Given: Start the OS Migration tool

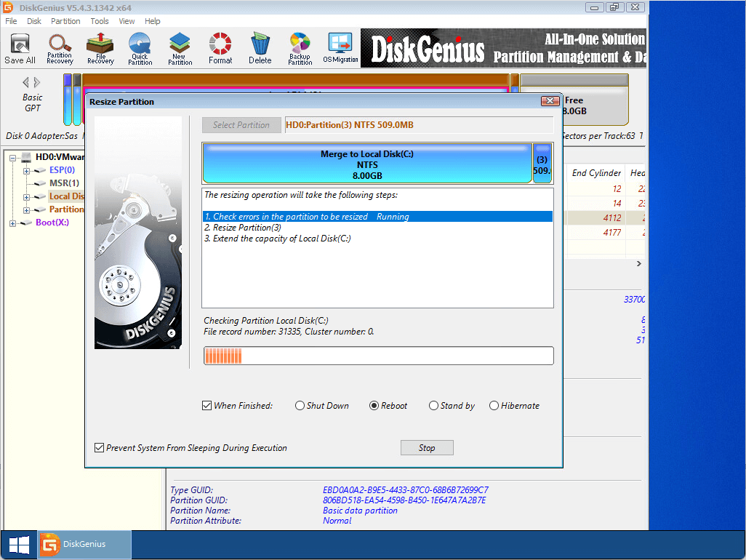Looking at the screenshot, I should coord(340,49).
